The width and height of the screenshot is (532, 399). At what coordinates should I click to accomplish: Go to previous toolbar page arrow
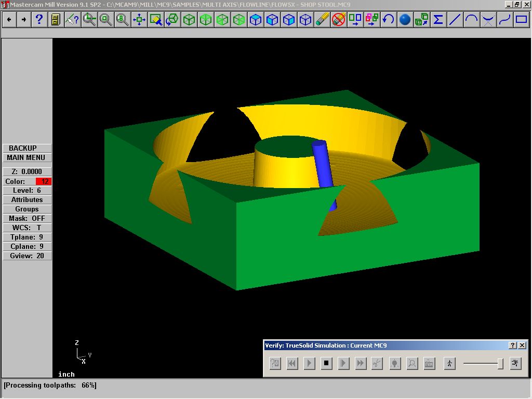[9, 20]
